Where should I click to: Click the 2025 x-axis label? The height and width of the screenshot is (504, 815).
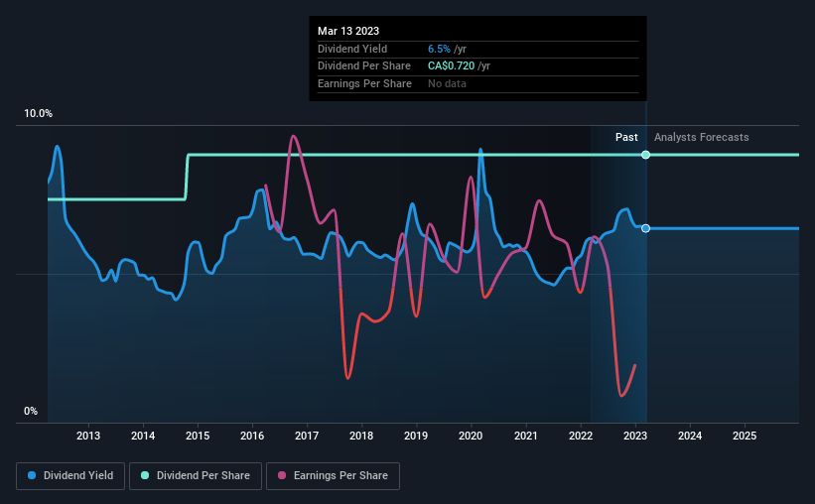pyautogui.click(x=745, y=436)
